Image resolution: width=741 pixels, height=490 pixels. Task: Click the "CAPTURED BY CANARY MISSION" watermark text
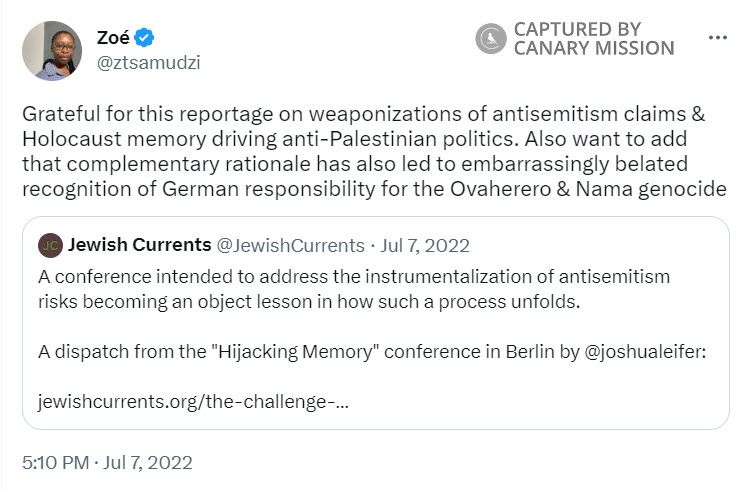coord(593,39)
